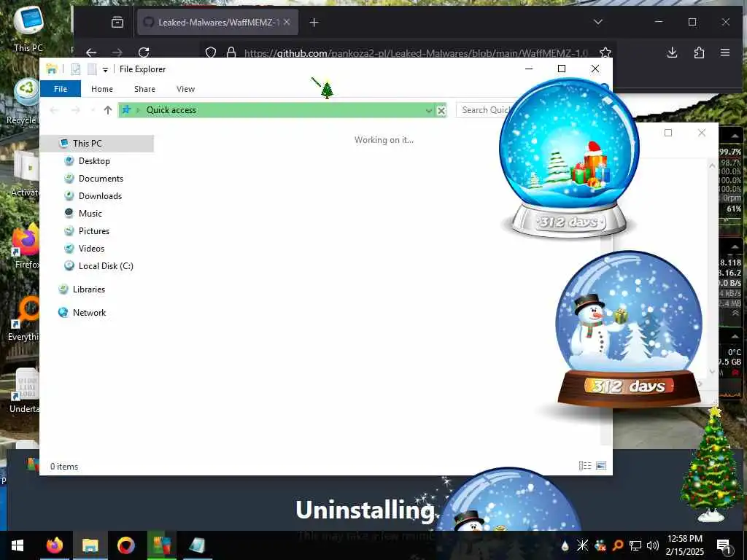747x560 pixels.
Task: Open the File ribbon tab
Action: (61, 89)
